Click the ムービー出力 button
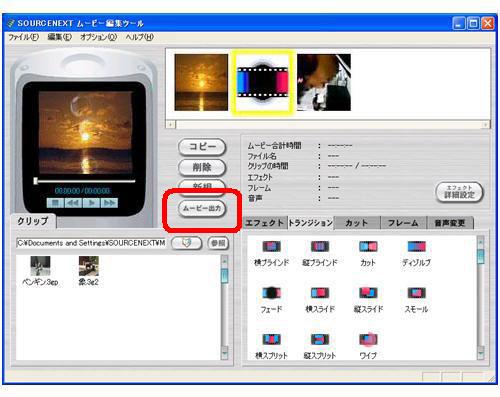 pyautogui.click(x=202, y=209)
